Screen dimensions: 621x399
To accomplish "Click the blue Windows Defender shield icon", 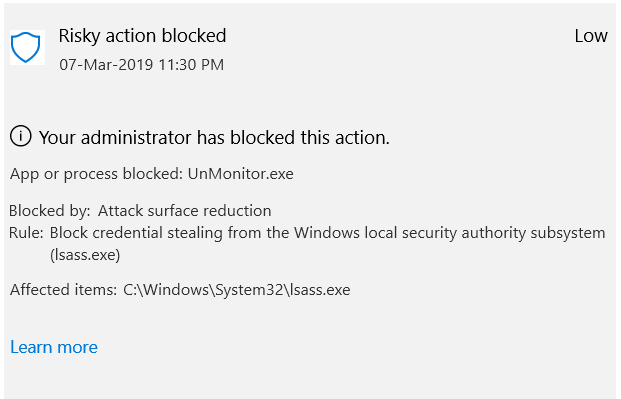I will click(26, 47).
